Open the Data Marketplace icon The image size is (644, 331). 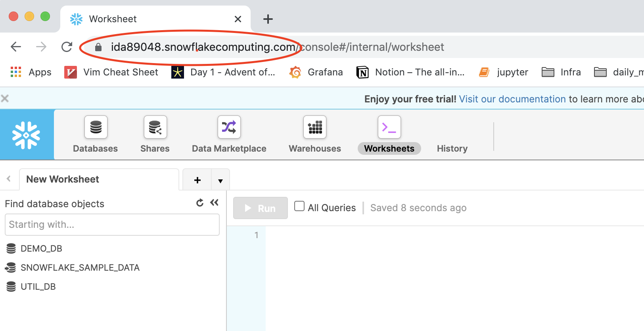229,127
